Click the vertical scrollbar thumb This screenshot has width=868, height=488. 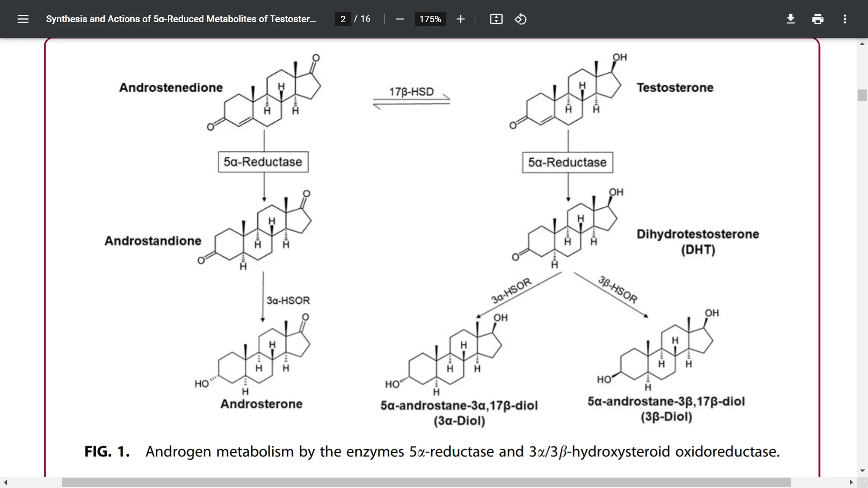[x=862, y=95]
